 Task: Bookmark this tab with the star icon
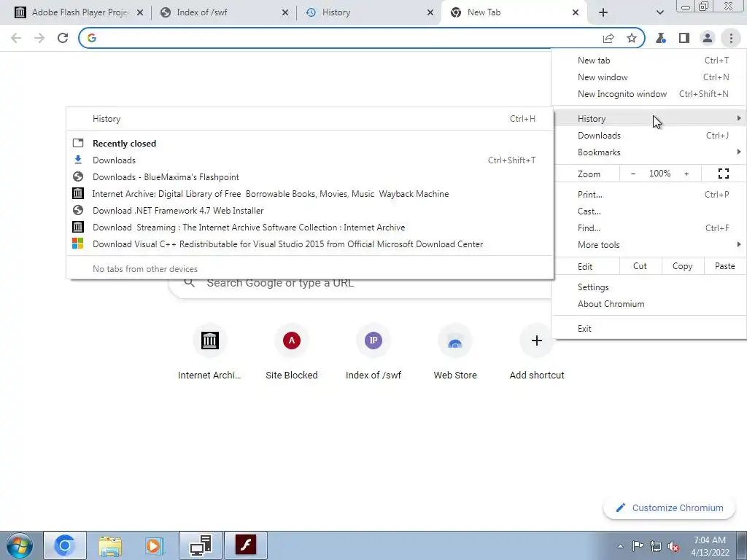point(632,38)
